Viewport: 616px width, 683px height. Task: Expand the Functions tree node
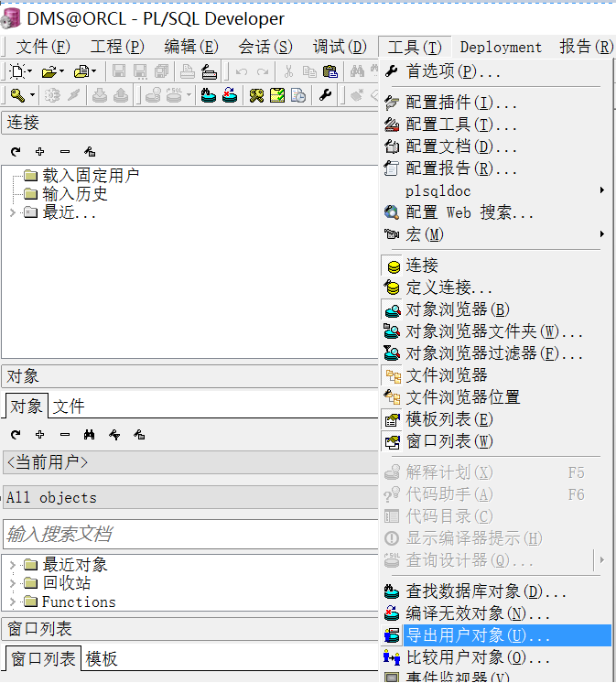[13, 602]
